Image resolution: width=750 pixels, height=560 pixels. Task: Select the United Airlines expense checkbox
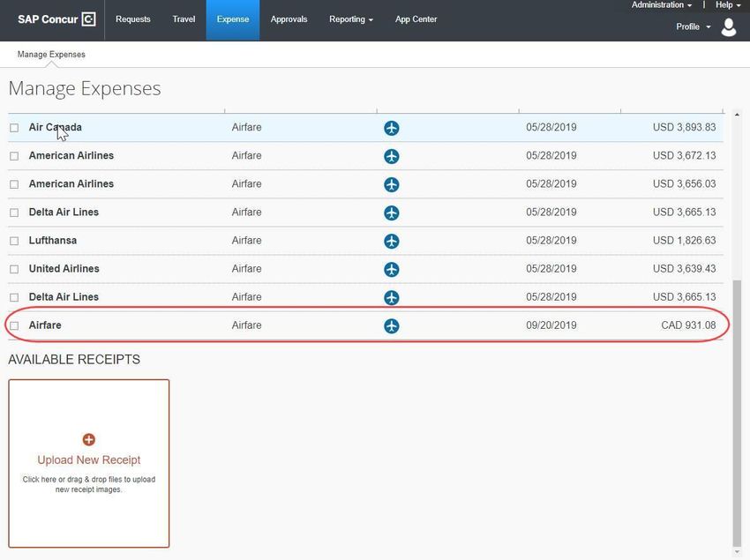pyautogui.click(x=14, y=269)
